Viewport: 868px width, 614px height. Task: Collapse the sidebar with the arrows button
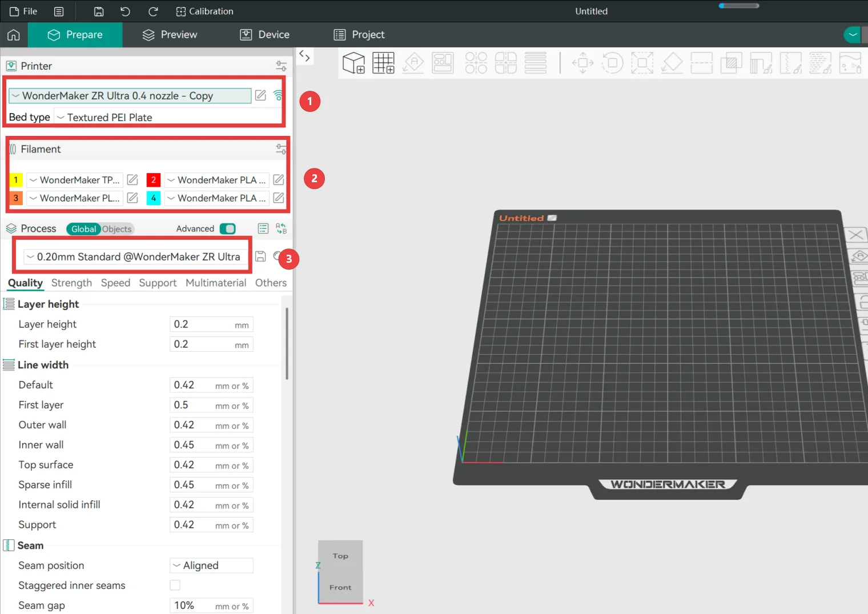click(304, 56)
